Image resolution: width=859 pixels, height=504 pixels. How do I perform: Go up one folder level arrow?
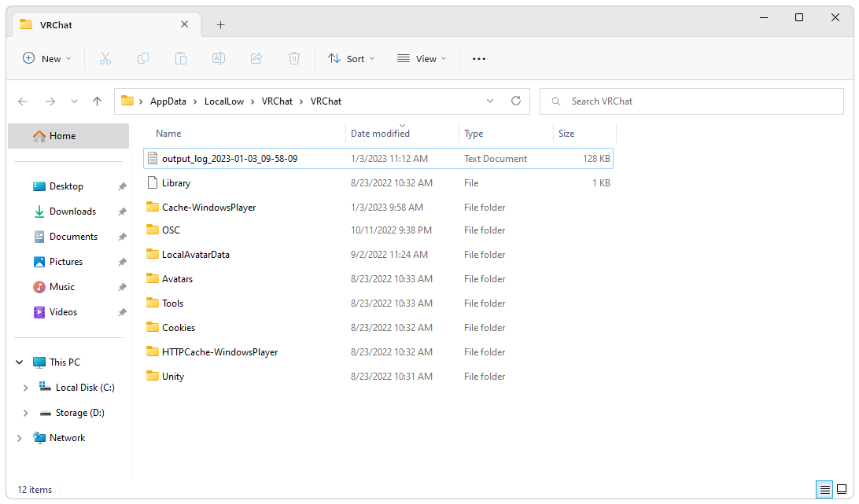tap(97, 101)
